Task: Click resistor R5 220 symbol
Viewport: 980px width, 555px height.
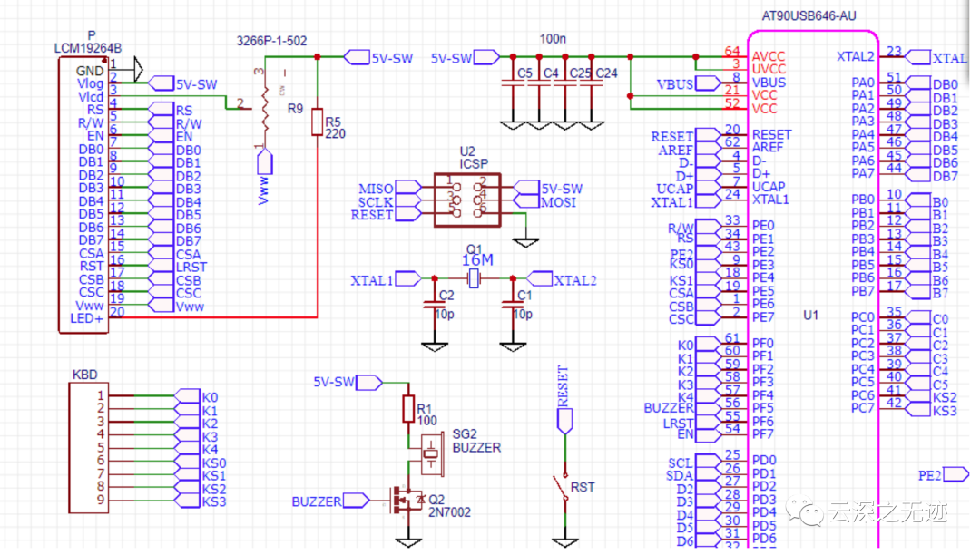Action: (319, 122)
